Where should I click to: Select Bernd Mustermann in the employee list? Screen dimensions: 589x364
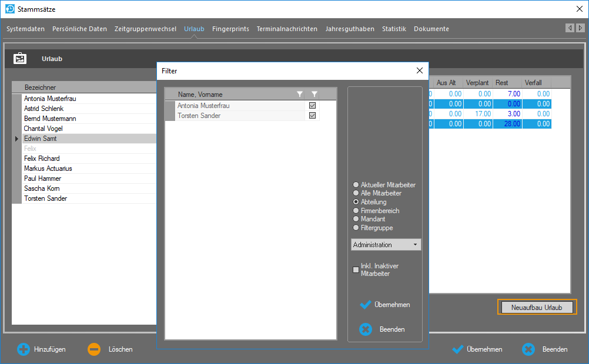click(50, 119)
